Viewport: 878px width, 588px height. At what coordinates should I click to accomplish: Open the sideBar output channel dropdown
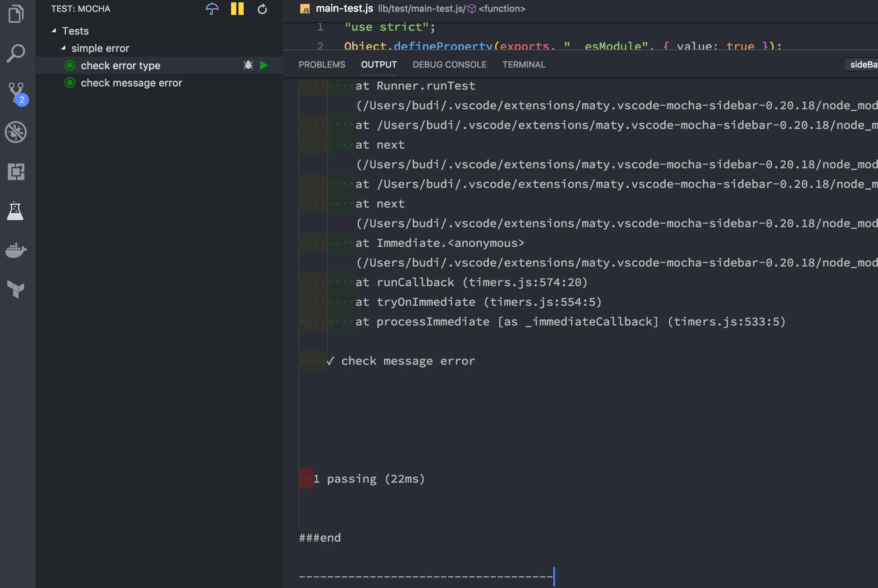862,64
